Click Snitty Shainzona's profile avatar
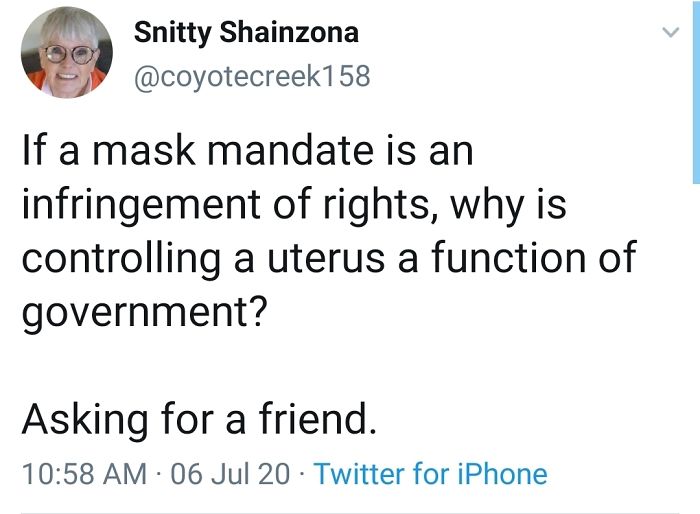The image size is (700, 514). tap(67, 53)
